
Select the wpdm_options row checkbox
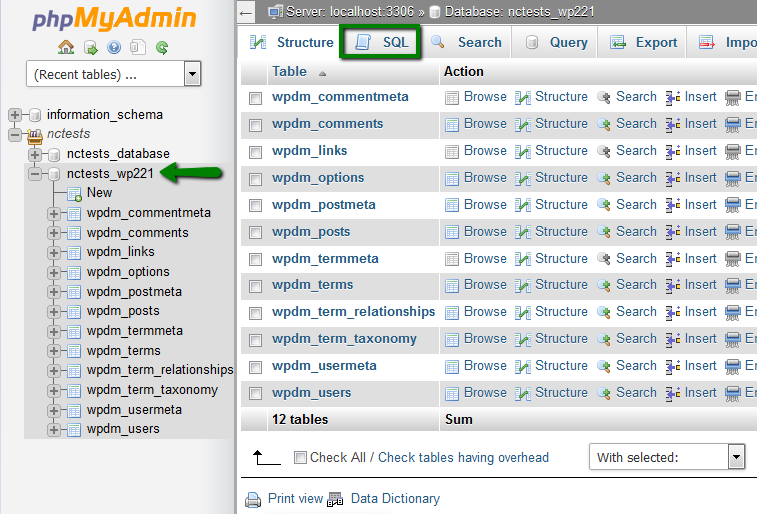(255, 180)
